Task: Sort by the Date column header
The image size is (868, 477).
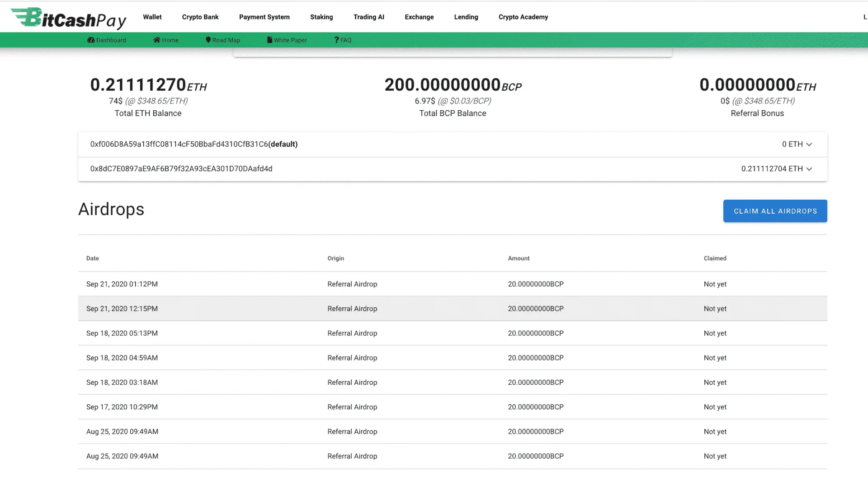Action: tap(93, 258)
